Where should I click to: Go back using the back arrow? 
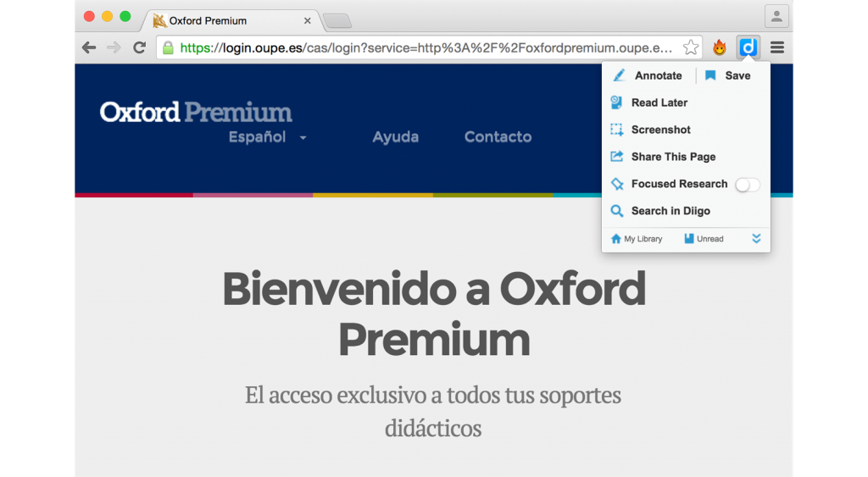pyautogui.click(x=89, y=47)
